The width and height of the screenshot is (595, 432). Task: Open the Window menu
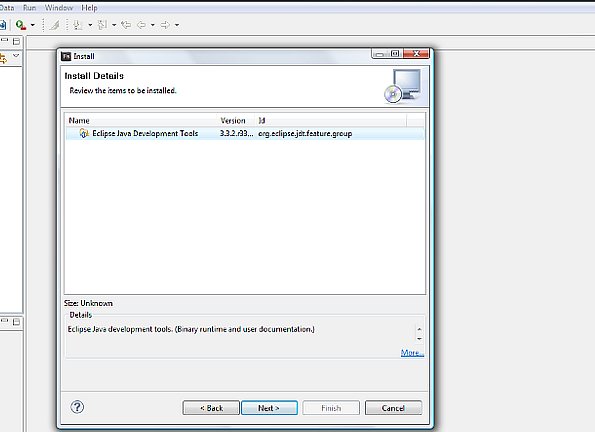[x=59, y=8]
